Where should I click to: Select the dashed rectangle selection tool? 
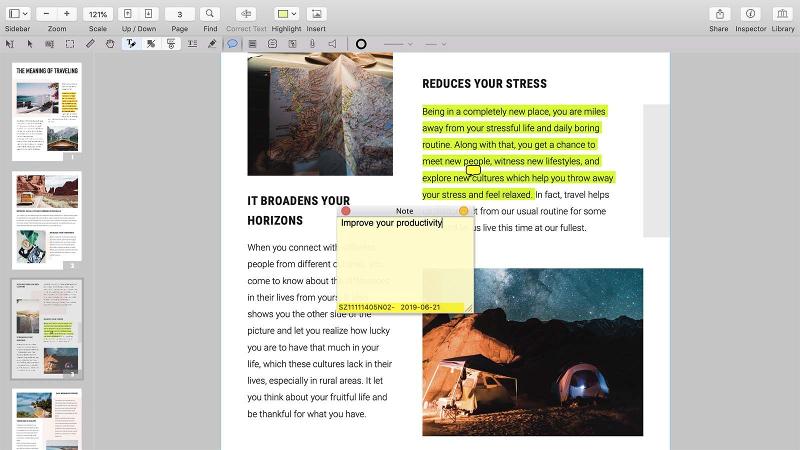point(70,44)
